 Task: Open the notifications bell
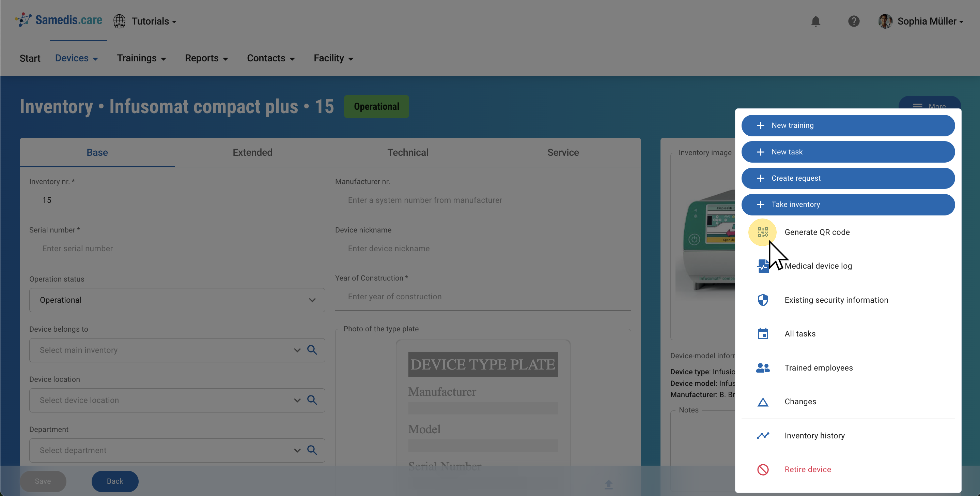coord(815,21)
